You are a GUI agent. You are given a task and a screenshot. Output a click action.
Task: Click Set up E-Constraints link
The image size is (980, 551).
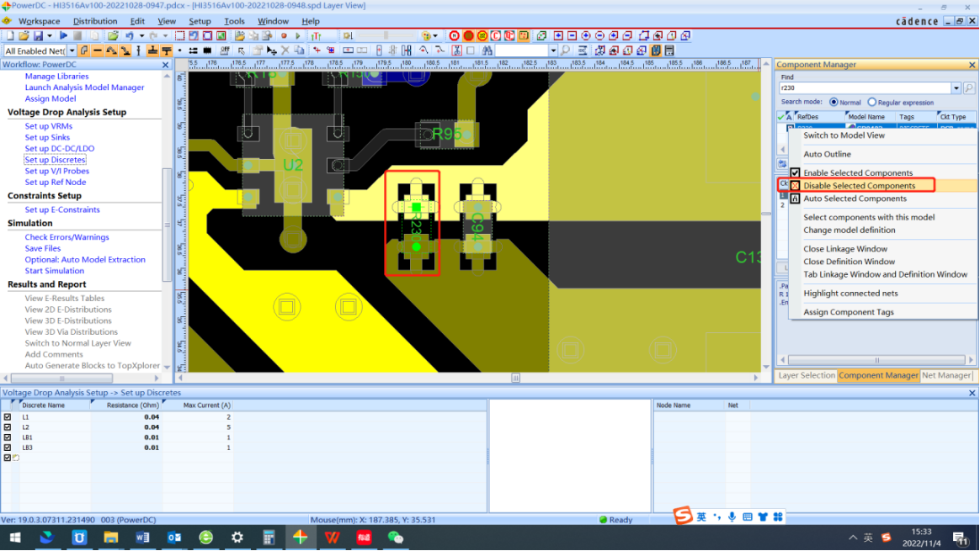[61, 210]
